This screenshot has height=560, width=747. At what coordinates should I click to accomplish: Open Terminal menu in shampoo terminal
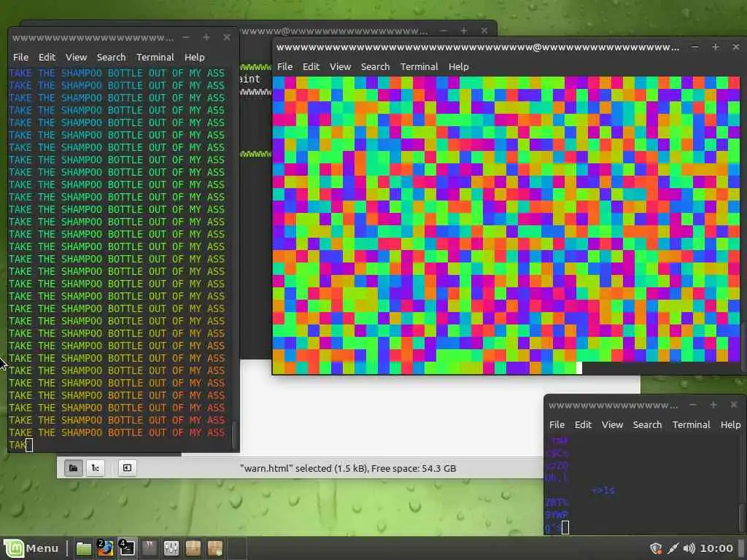coord(155,57)
